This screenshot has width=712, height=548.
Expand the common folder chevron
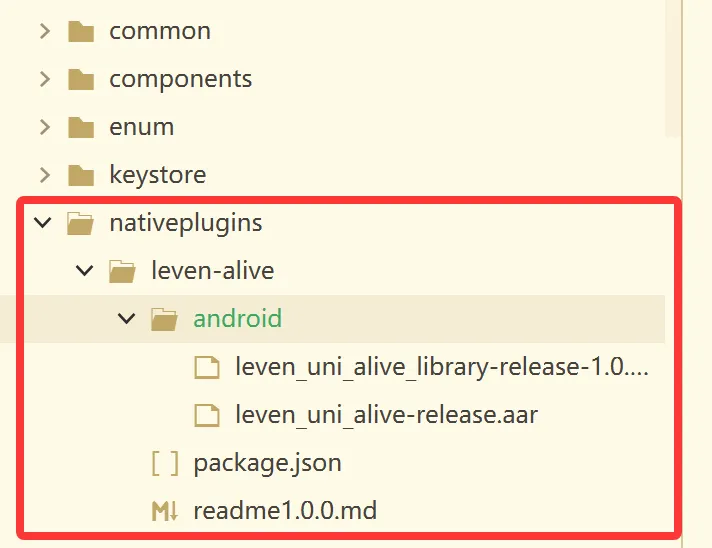(44, 31)
